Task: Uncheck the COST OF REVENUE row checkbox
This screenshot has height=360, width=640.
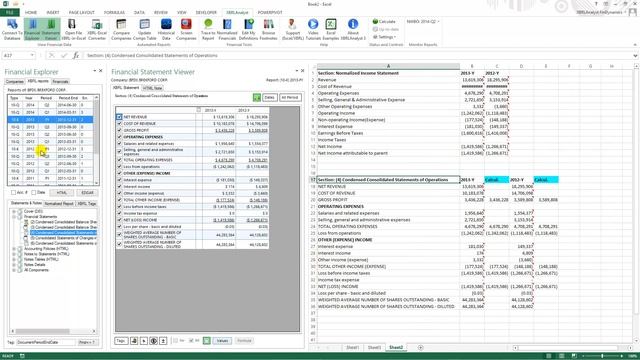Action: [x=119, y=123]
